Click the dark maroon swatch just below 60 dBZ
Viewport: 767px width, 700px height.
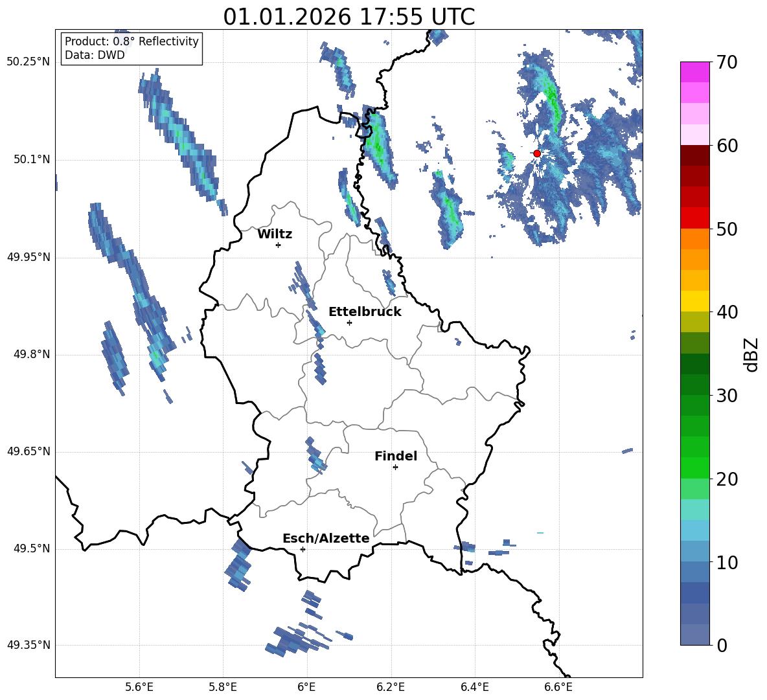pyautogui.click(x=694, y=155)
